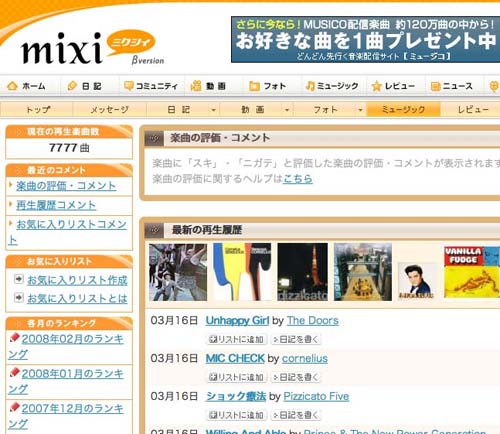This screenshot has width=500, height=434.
Task: Click the MUSICO banner advertisement
Action: click(x=365, y=39)
